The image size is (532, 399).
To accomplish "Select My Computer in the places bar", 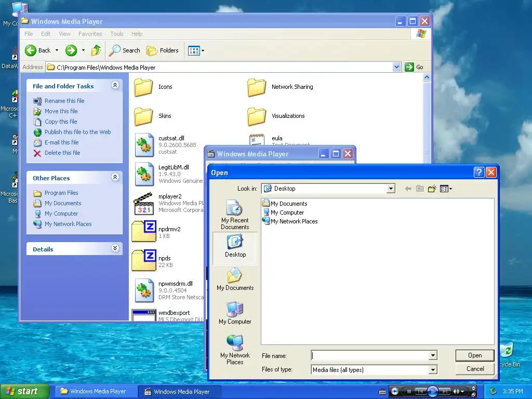I will pyautogui.click(x=235, y=313).
